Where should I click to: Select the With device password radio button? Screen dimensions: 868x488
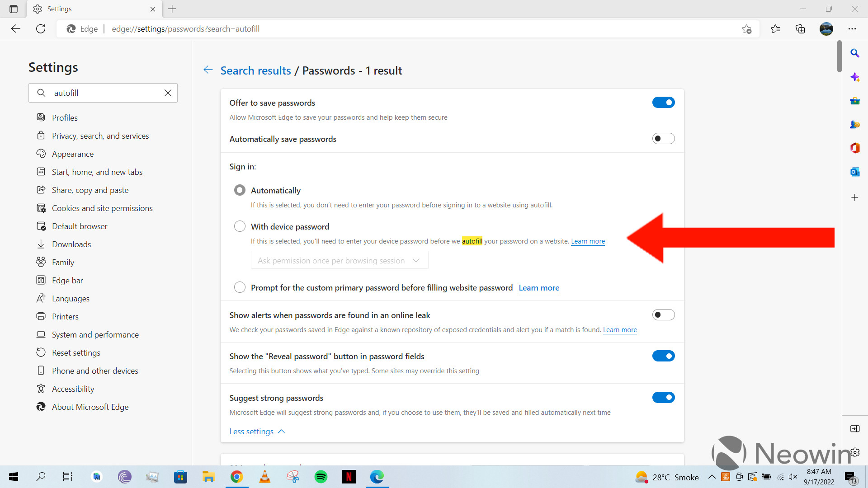[239, 226]
